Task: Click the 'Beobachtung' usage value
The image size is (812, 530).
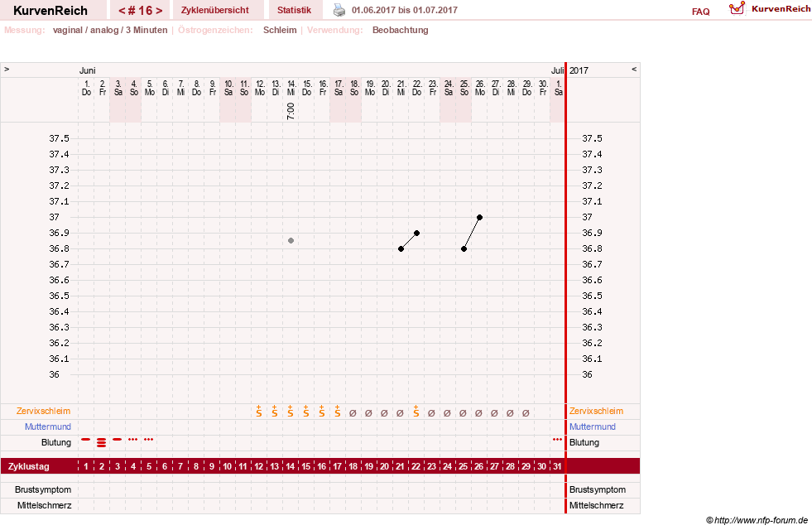Action: click(401, 30)
